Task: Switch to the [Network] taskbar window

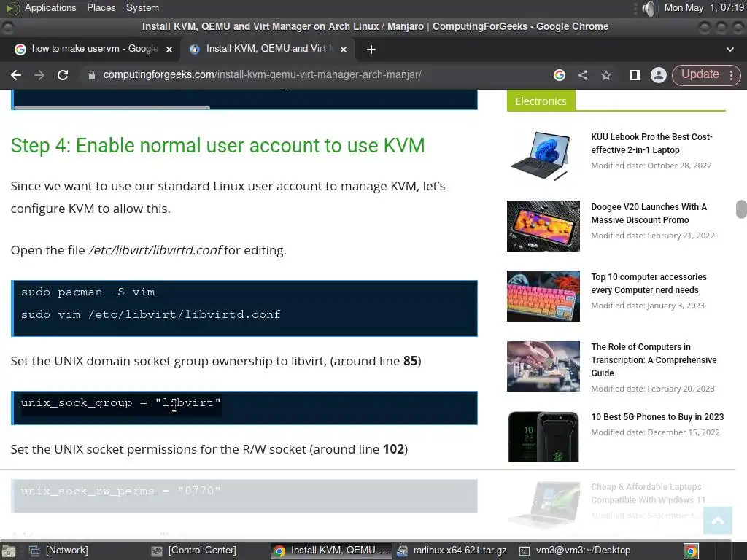Action: click(x=59, y=551)
